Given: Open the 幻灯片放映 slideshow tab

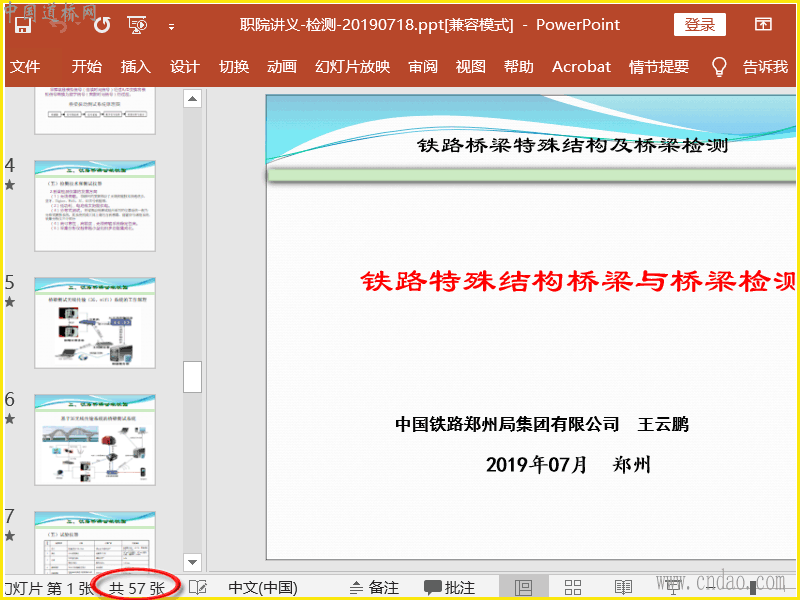Looking at the screenshot, I should point(353,66).
